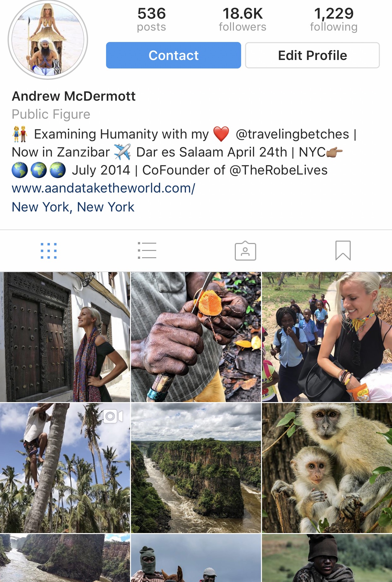Click the Edit Profile button
This screenshot has height=582, width=392.
point(312,55)
